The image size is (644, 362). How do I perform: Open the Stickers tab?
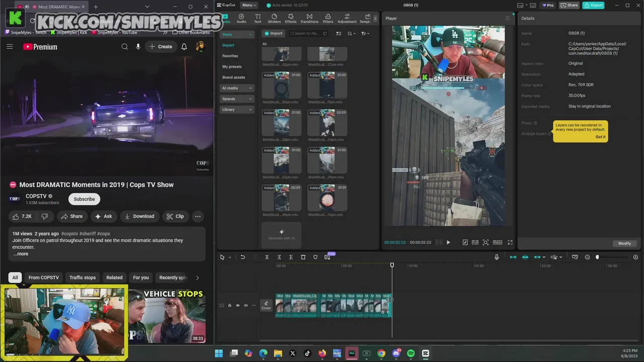pos(274,19)
